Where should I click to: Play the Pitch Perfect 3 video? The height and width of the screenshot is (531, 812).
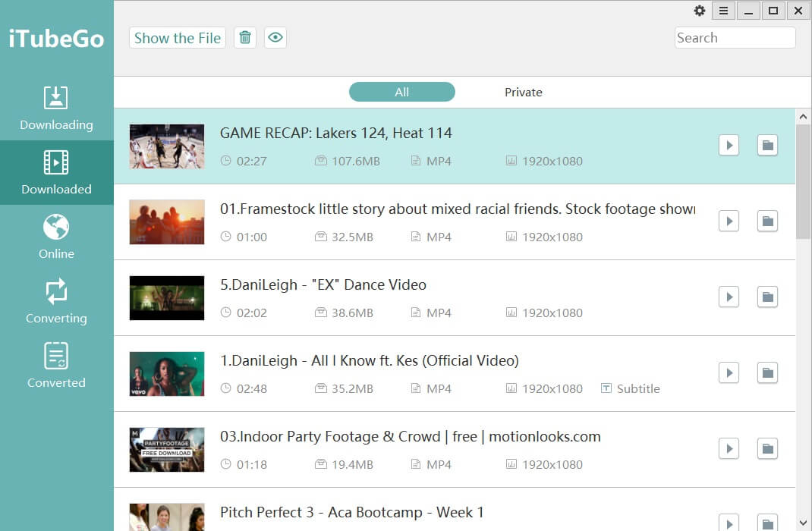pos(729,523)
